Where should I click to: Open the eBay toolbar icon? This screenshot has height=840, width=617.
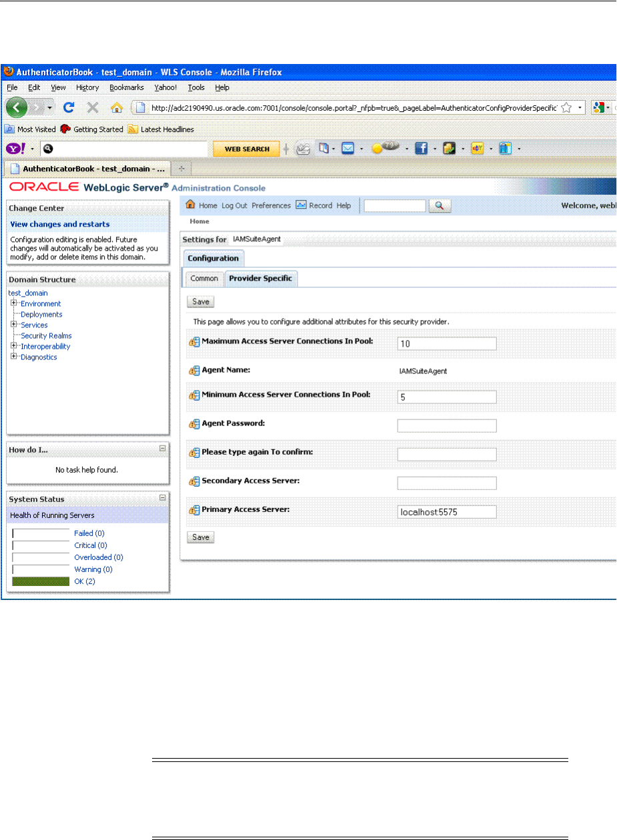pyautogui.click(x=477, y=149)
